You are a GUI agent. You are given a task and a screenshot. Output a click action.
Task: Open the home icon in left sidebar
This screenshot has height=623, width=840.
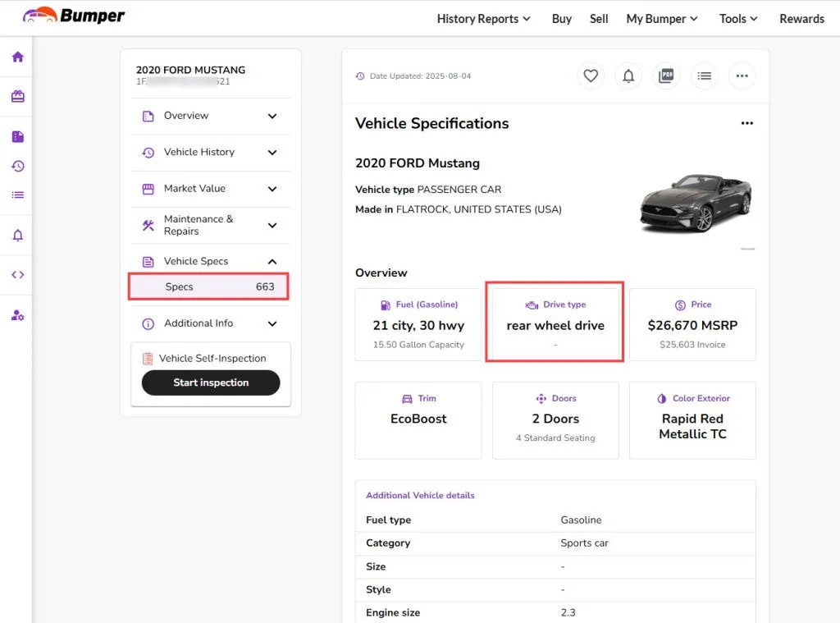click(x=18, y=57)
